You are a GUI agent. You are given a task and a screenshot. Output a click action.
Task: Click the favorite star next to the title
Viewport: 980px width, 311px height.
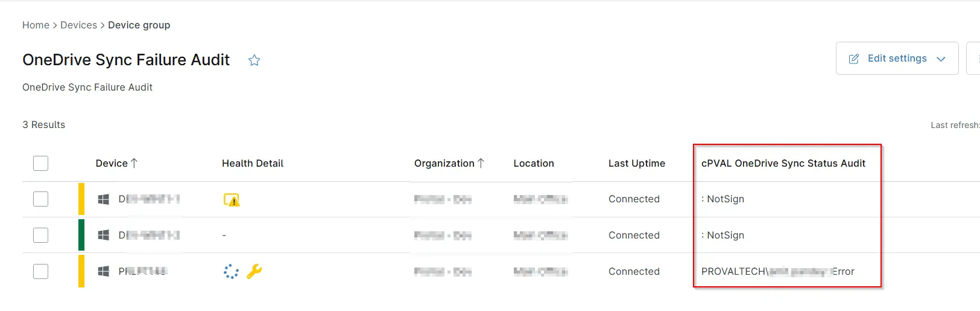tap(254, 60)
